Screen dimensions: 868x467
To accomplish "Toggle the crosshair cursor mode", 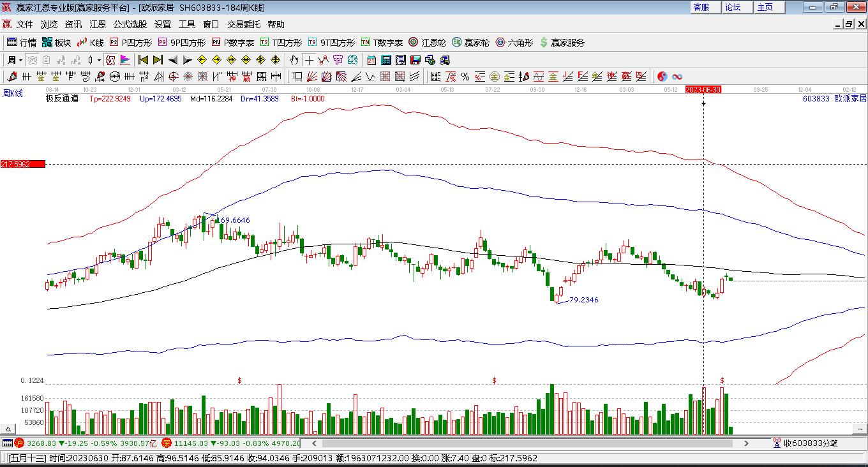I will point(309,60).
